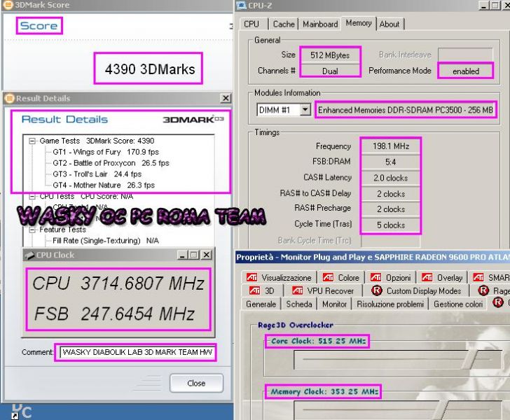Collapse the Game Tests tree node

pos(32,141)
